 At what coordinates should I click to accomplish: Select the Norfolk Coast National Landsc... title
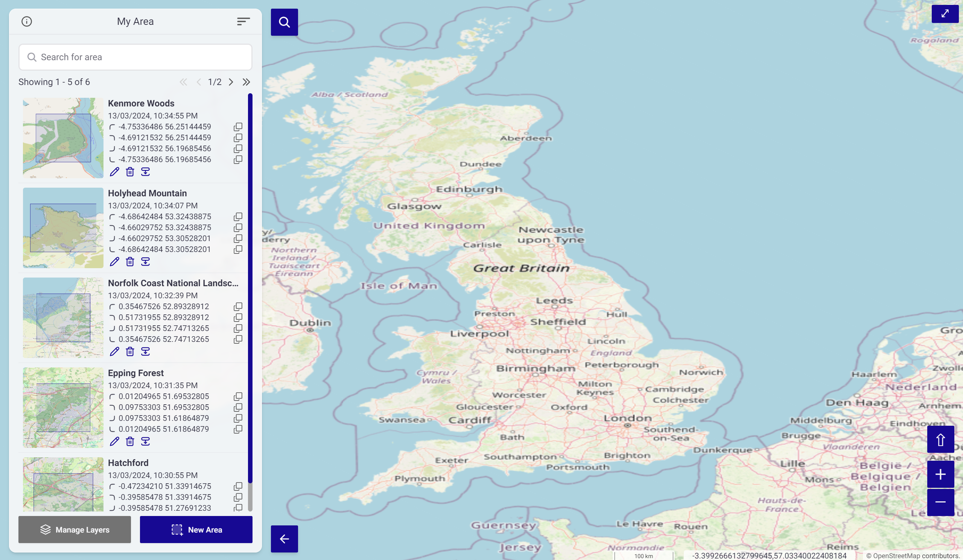click(173, 283)
